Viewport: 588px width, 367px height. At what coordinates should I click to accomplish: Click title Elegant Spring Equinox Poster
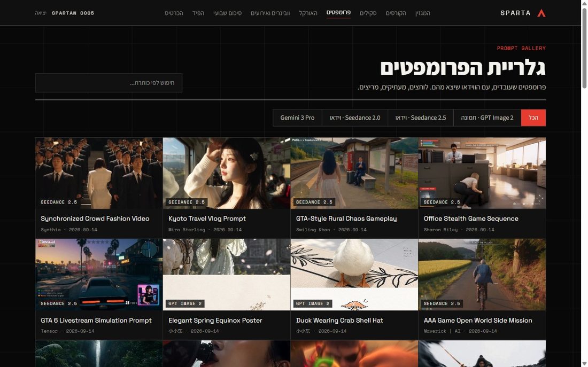(215, 321)
